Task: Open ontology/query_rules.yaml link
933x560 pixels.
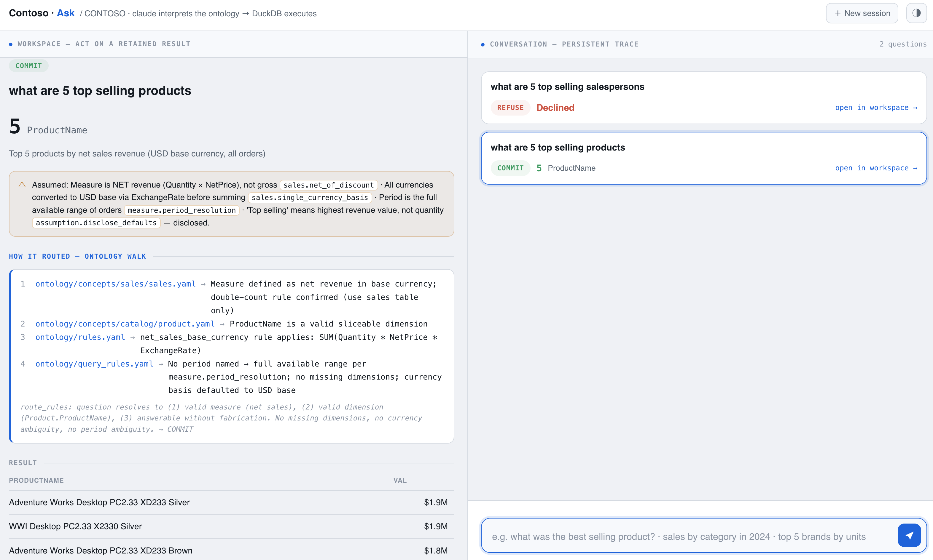Action: point(94,364)
